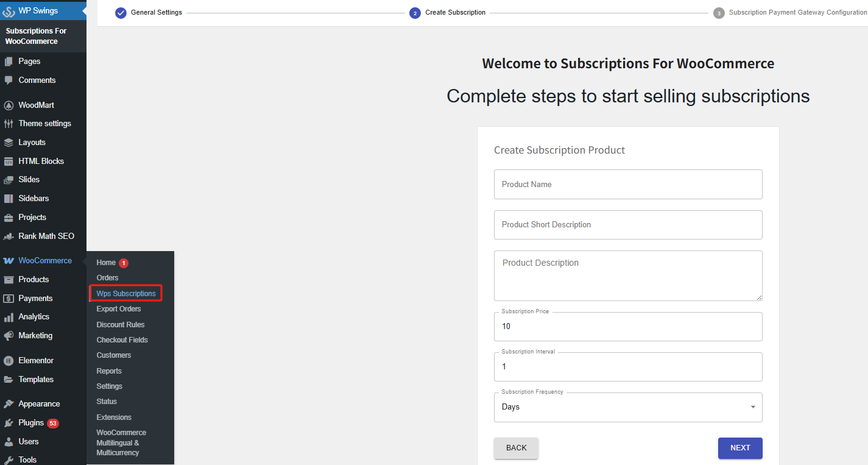Click the Theme settings sliders icon
Screen dimensions: 868x465
[9, 124]
